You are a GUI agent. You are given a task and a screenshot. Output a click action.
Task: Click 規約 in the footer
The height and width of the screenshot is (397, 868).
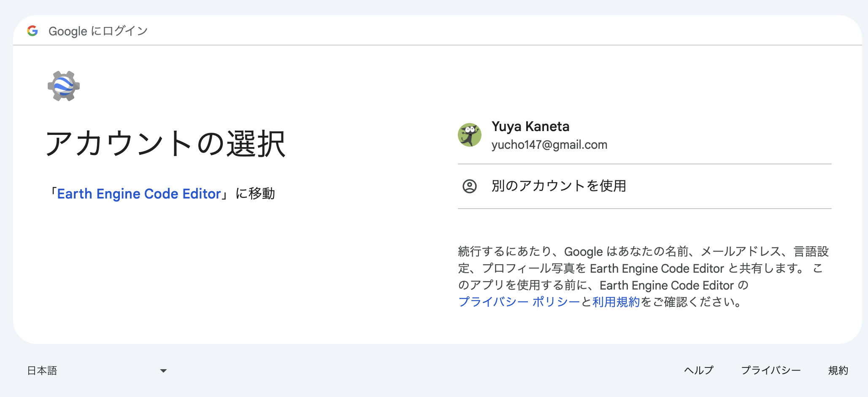point(838,370)
